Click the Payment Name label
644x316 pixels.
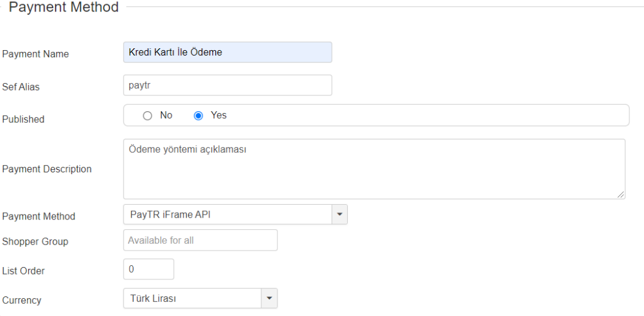coord(36,54)
